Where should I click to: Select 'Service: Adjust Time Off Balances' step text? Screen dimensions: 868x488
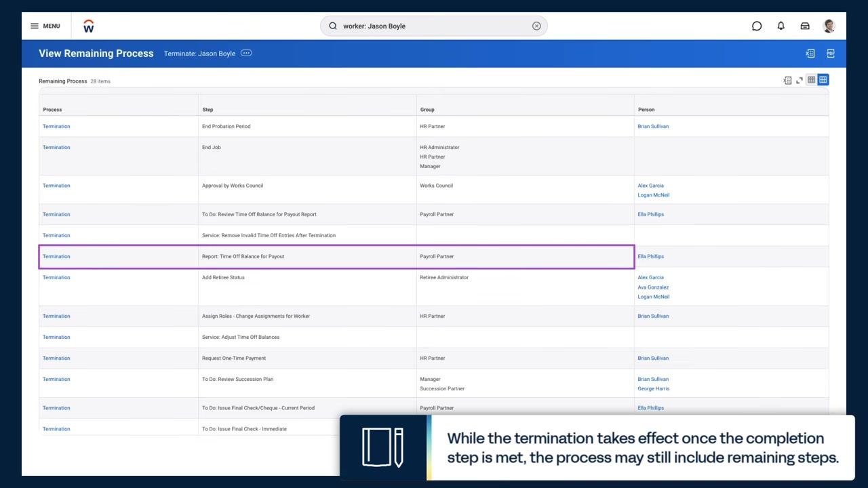click(241, 337)
